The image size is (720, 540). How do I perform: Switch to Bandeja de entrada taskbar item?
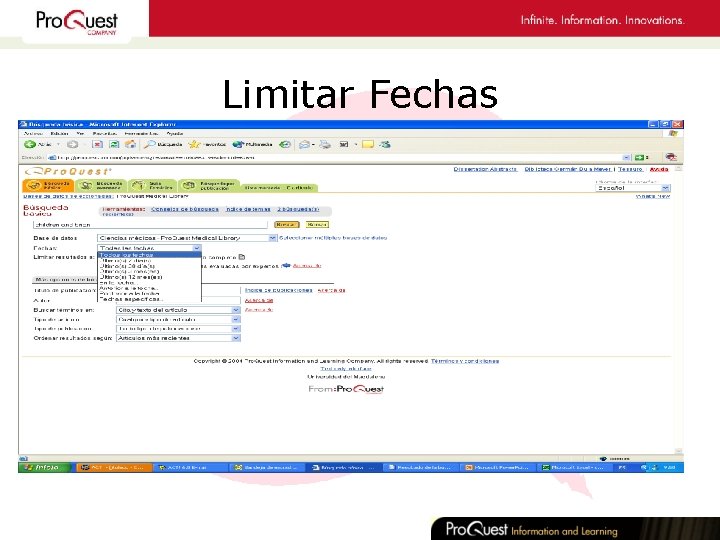coord(267,467)
